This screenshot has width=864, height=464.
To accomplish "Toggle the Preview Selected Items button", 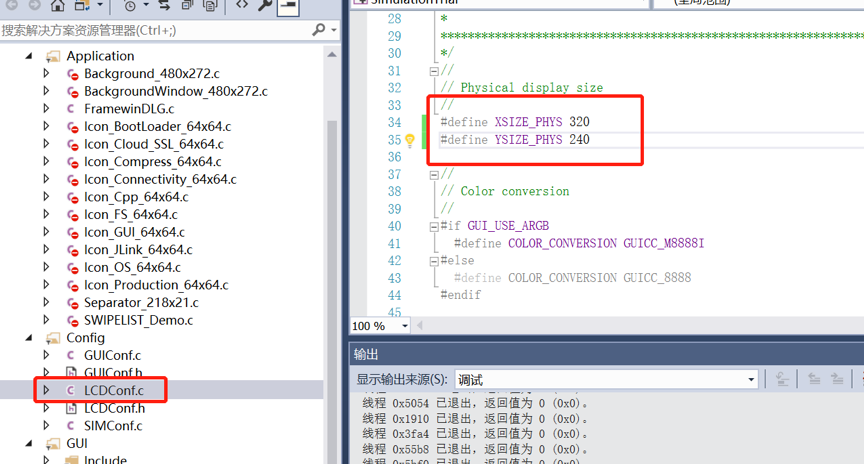I will tap(288, 6).
